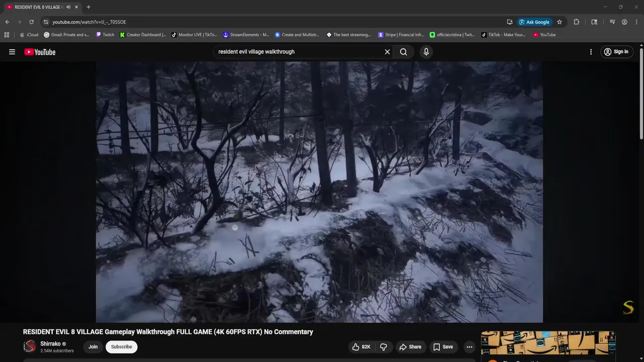644x362 pixels.
Task: Open the media controls icon in toolbar
Action: [612, 22]
